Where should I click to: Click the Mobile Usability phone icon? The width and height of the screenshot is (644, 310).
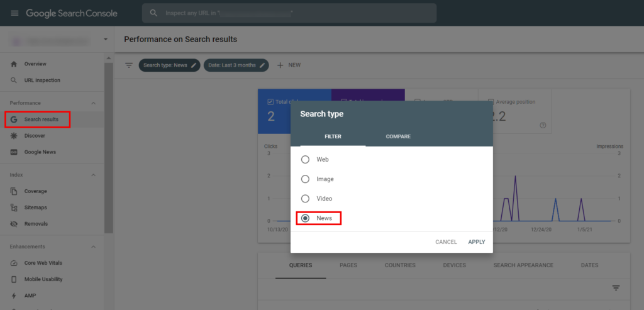pos(14,279)
